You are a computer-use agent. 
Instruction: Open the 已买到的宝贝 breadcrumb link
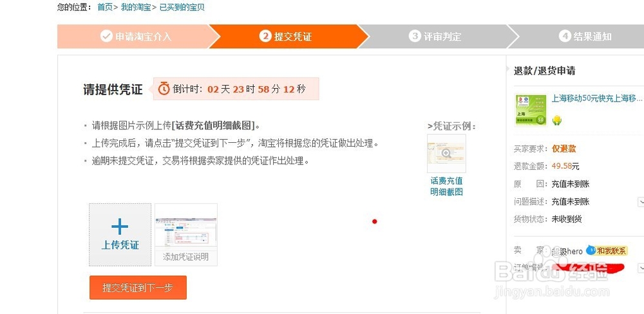(x=182, y=7)
